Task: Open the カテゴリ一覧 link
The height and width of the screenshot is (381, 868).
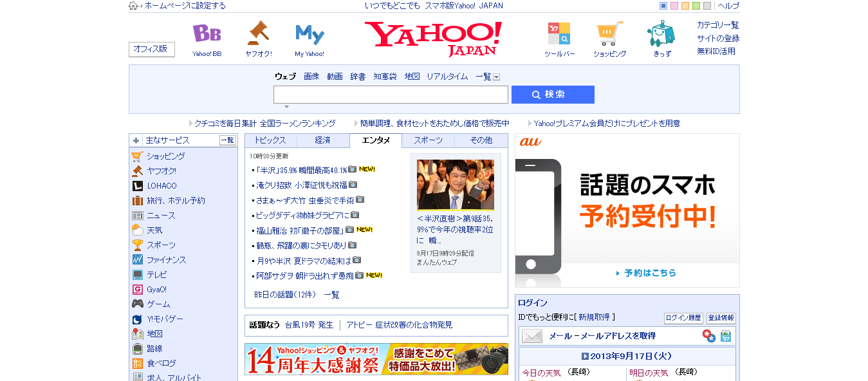Action: click(x=717, y=25)
